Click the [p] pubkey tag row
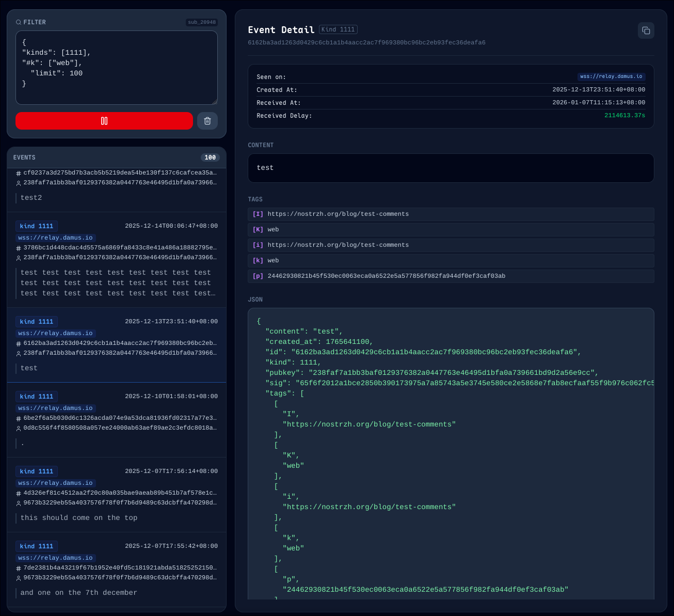 coord(451,276)
